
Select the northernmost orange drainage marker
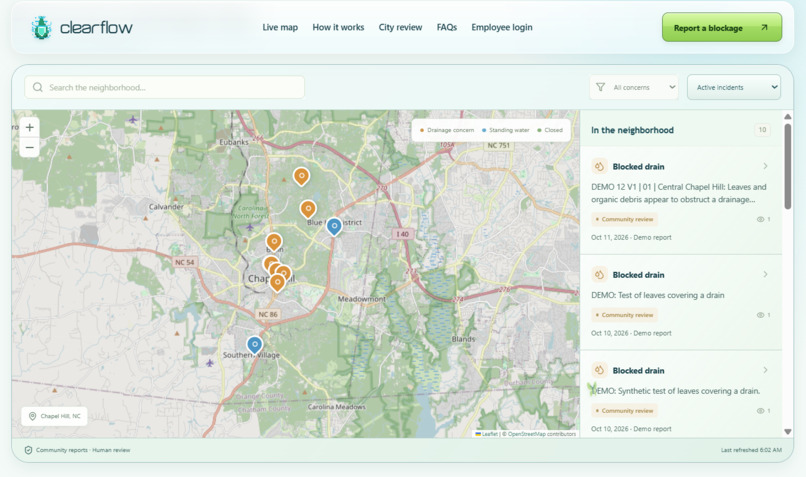pos(301,176)
